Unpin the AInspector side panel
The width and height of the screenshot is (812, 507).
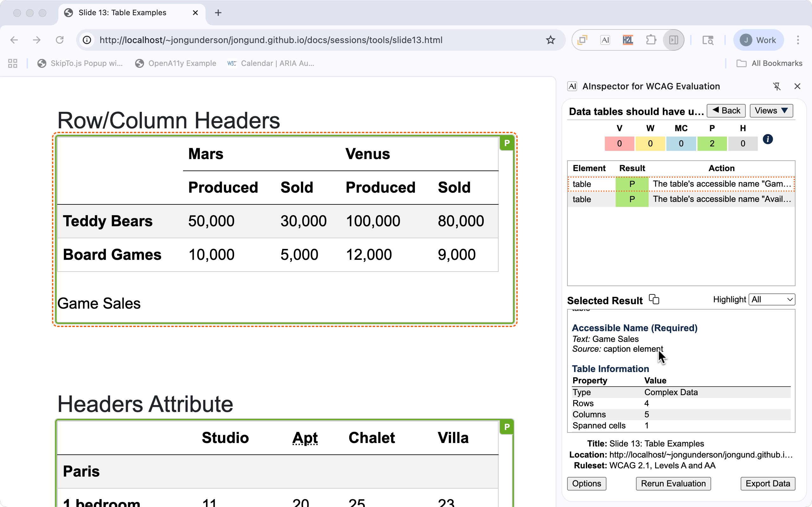point(777,86)
